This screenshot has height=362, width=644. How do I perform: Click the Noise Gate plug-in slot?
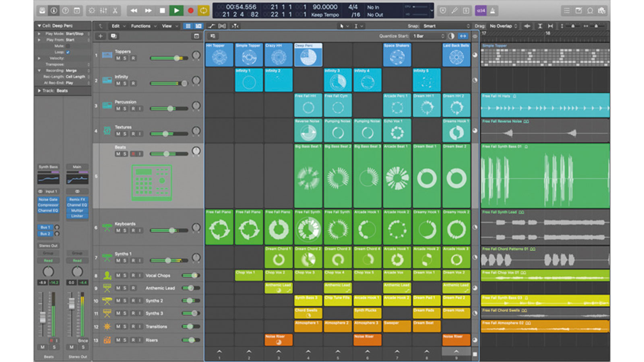click(x=48, y=200)
